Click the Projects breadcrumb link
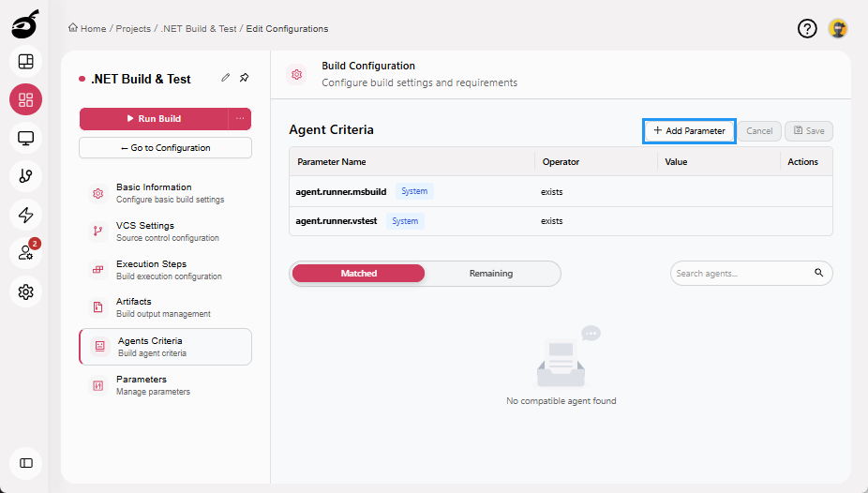868x493 pixels. tap(133, 29)
